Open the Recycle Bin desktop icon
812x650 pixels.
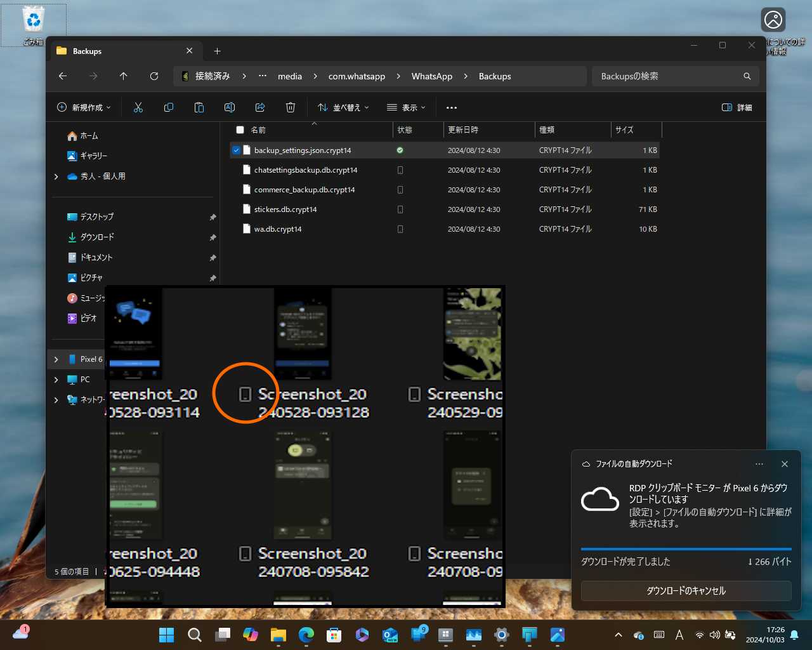pos(33,25)
